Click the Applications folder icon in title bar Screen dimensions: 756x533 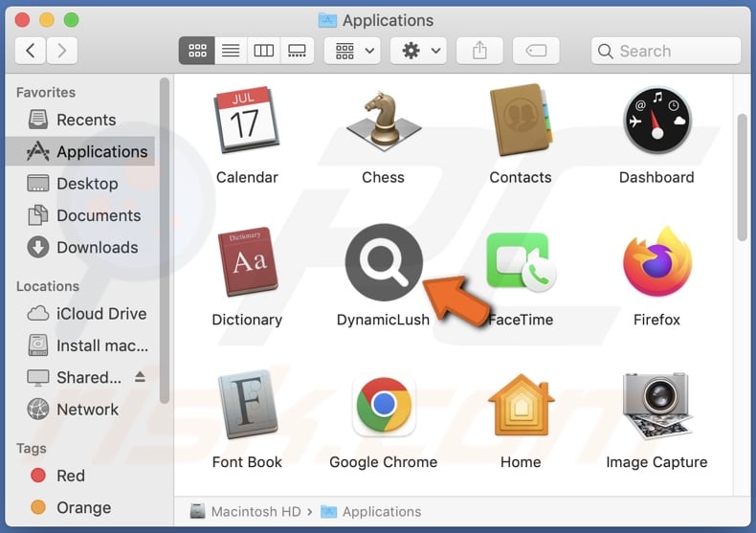pyautogui.click(x=327, y=20)
